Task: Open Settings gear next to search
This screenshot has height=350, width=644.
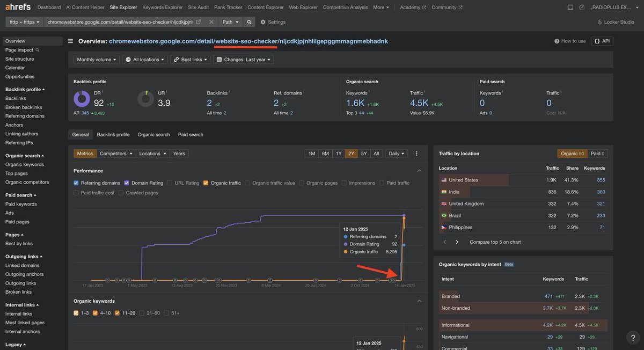Action: [263, 22]
